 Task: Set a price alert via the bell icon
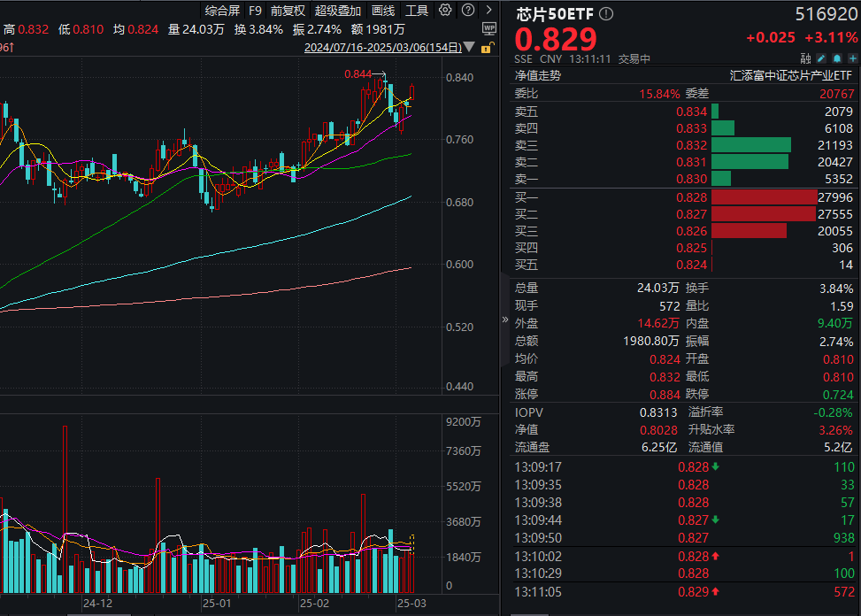(x=837, y=58)
